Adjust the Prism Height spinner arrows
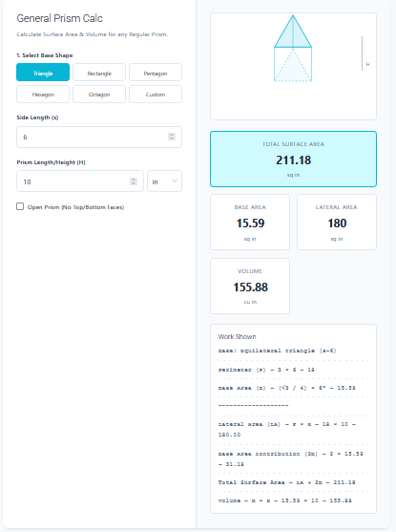Viewport: 396px width, 532px height. [x=134, y=181]
